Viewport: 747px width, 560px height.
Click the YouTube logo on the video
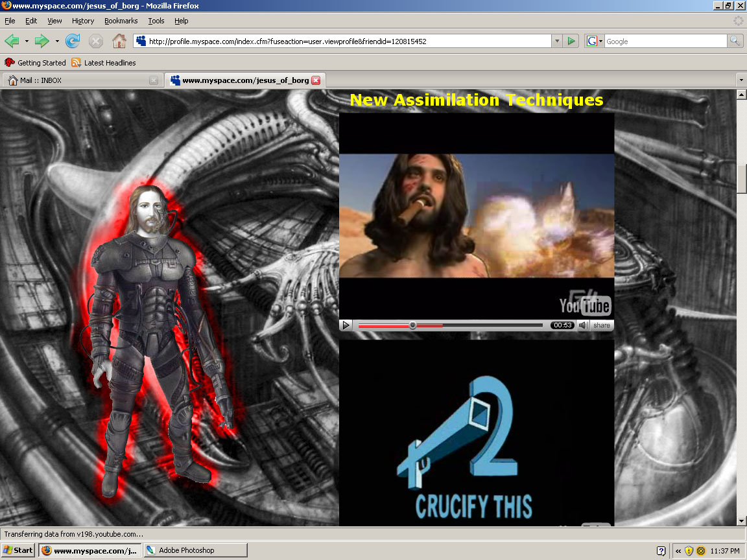click(585, 305)
